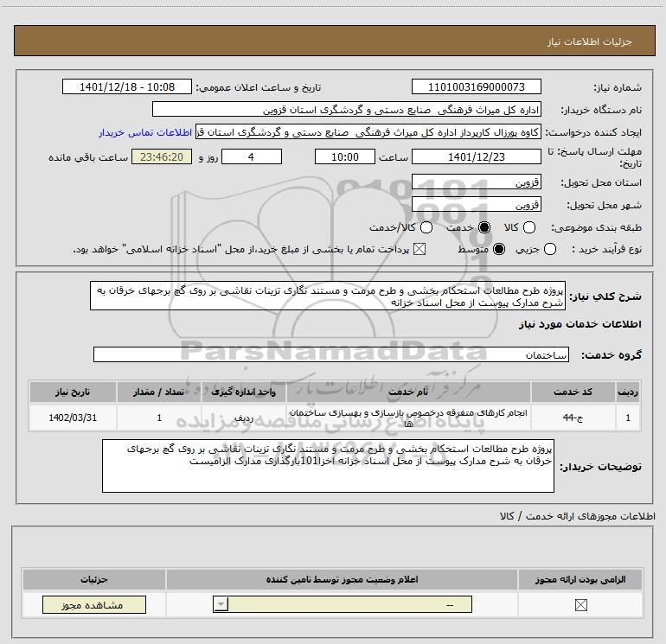Screen dimensions: 666x644
Task: Click the announcement date field 1401/12/18 - 10:08
Action: [127, 86]
